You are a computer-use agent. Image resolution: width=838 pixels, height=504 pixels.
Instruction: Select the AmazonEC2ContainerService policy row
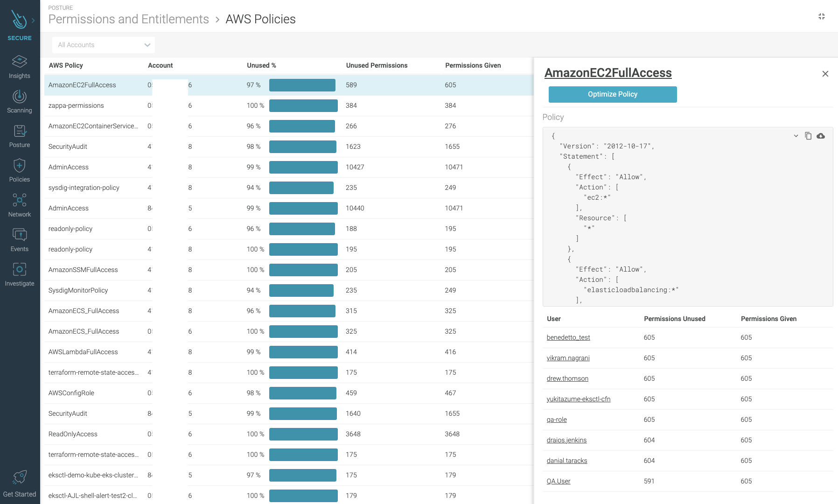tap(289, 126)
